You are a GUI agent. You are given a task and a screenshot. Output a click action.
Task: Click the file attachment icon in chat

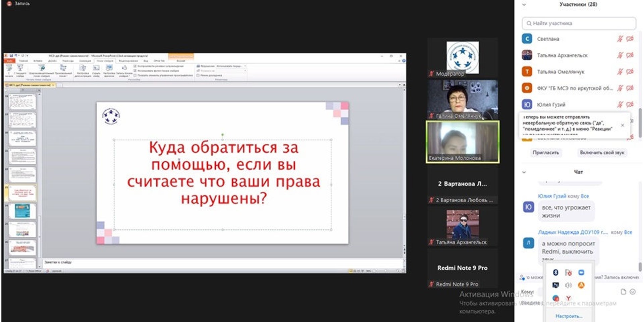pyautogui.click(x=623, y=292)
